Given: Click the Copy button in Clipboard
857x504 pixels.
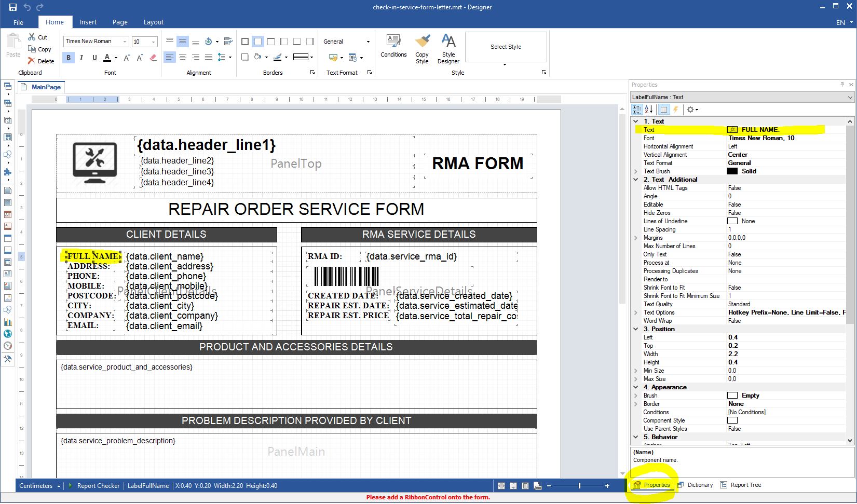Looking at the screenshot, I should click(x=39, y=49).
